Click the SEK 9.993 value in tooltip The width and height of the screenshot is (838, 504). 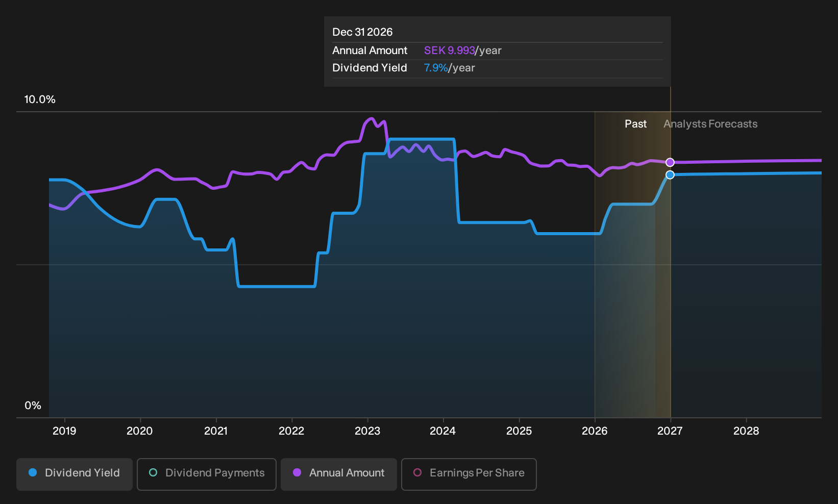pyautogui.click(x=450, y=51)
